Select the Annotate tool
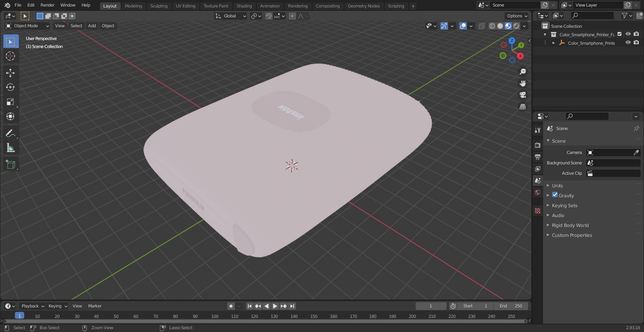 (10, 134)
